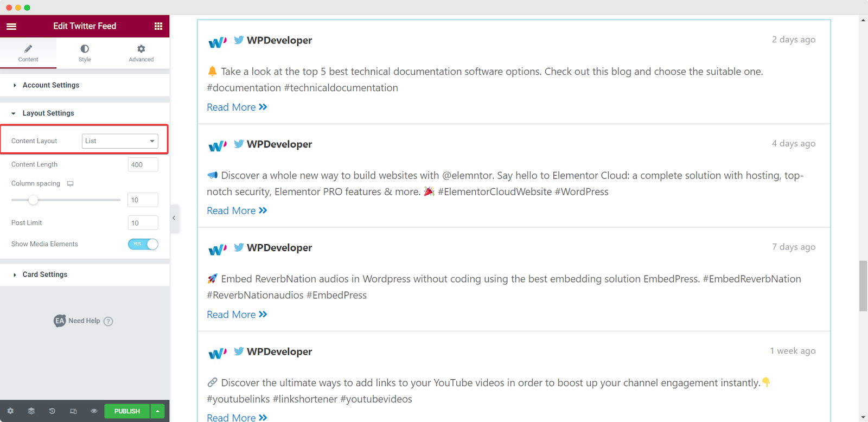Switch responsive mode icon
The image size is (868, 422).
tap(73, 411)
